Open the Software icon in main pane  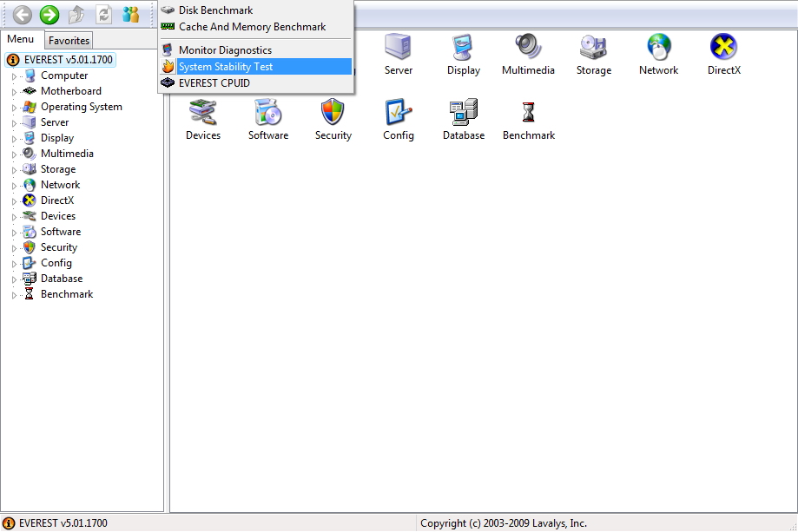[268, 112]
